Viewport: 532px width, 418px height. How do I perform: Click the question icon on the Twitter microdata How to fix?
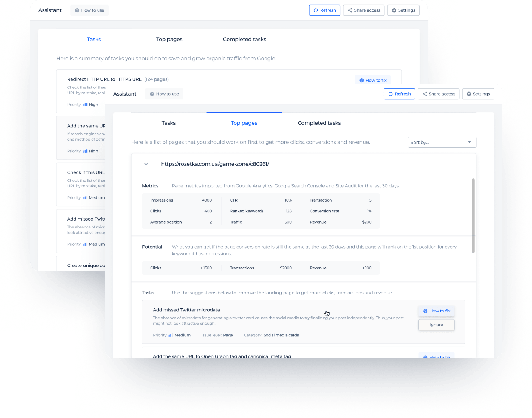click(425, 311)
